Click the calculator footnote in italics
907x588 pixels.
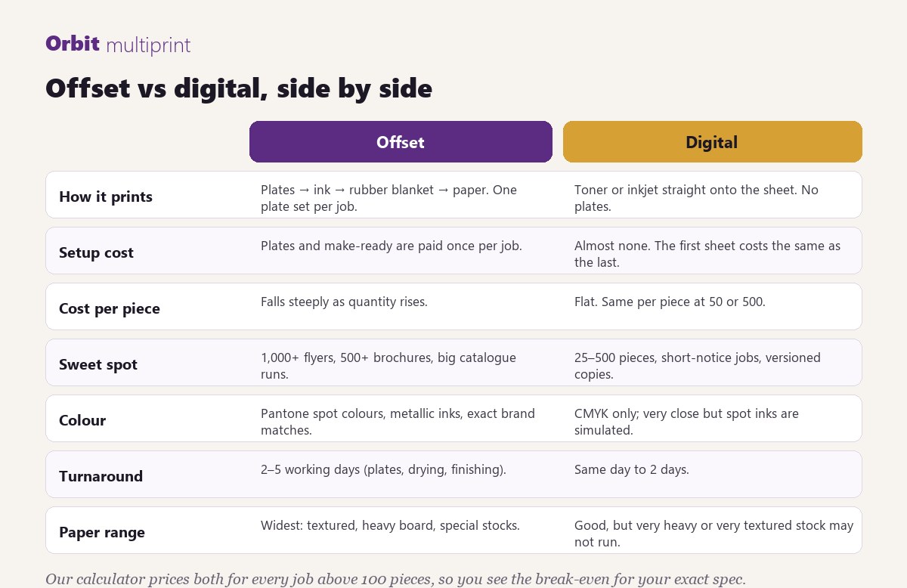(395, 579)
